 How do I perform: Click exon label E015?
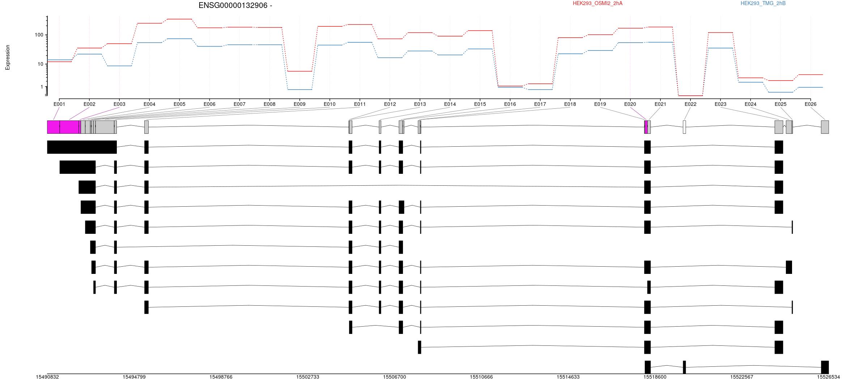[x=480, y=104]
